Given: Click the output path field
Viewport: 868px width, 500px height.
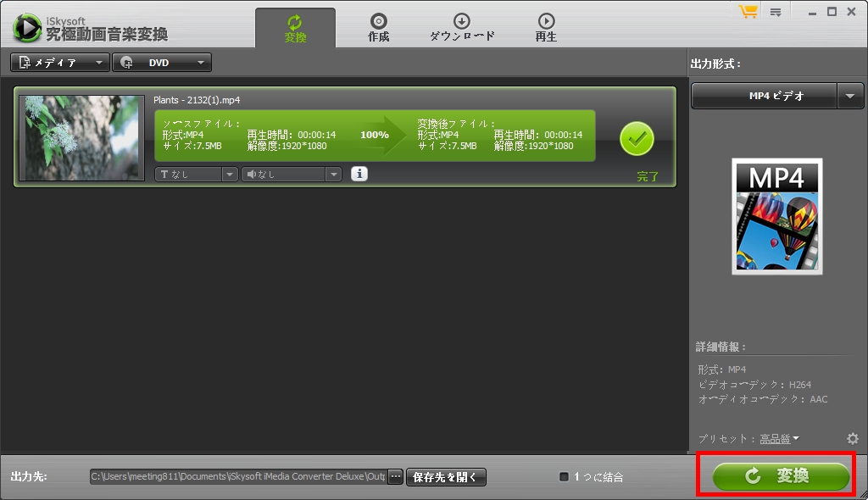Looking at the screenshot, I should pos(238,477).
